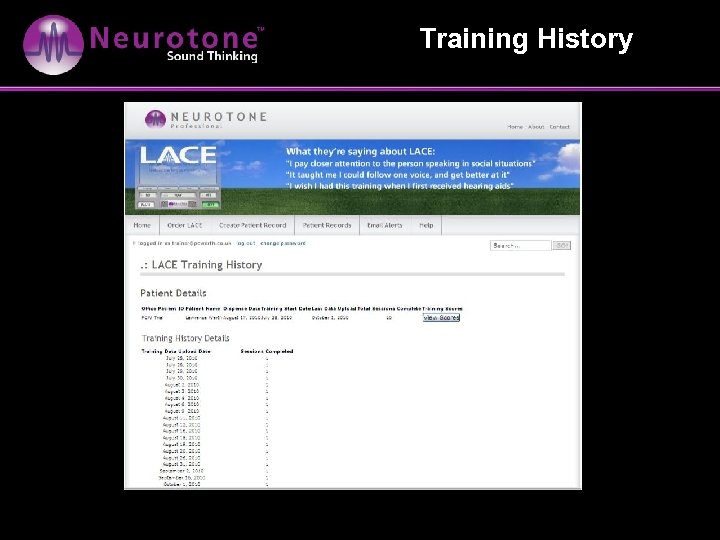
Task: Click the Patient Details heading
Action: click(x=173, y=293)
